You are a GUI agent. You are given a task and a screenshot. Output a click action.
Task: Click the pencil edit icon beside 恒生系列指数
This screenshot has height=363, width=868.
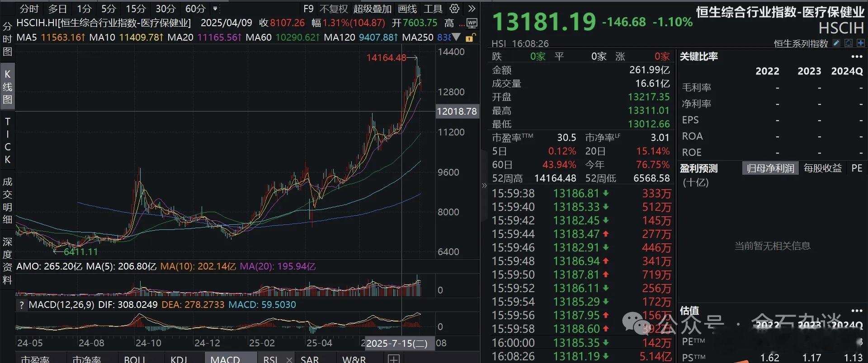tap(836, 43)
